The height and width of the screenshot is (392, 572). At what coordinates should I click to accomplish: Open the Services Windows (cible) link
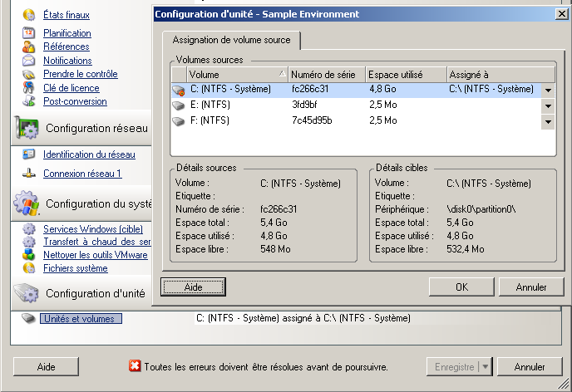coord(93,229)
